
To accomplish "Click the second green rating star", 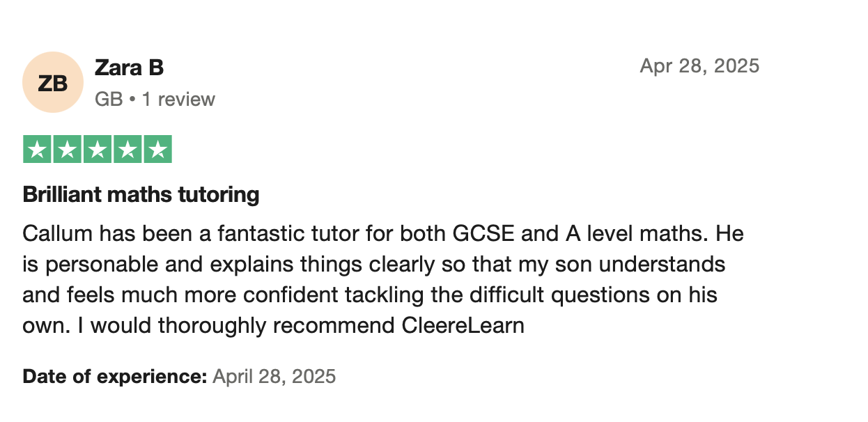I will (67, 150).
